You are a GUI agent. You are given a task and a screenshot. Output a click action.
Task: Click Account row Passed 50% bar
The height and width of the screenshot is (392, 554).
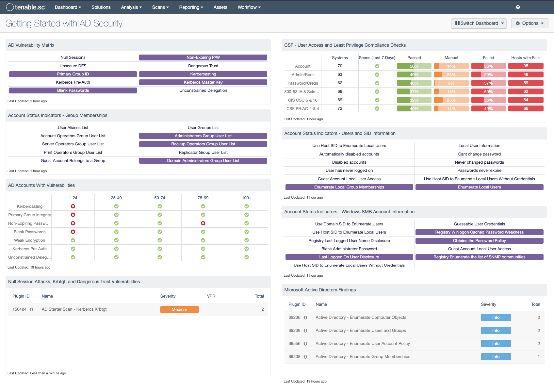tap(414, 66)
